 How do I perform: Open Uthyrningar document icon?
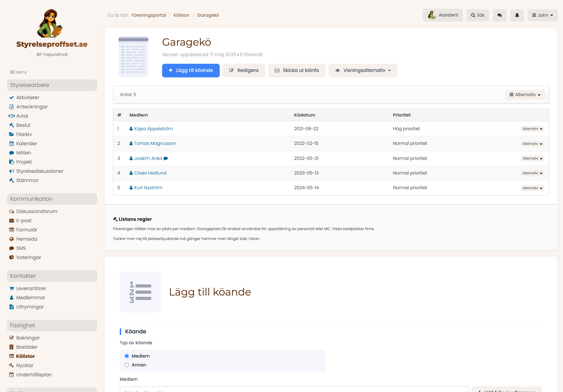pos(12,307)
